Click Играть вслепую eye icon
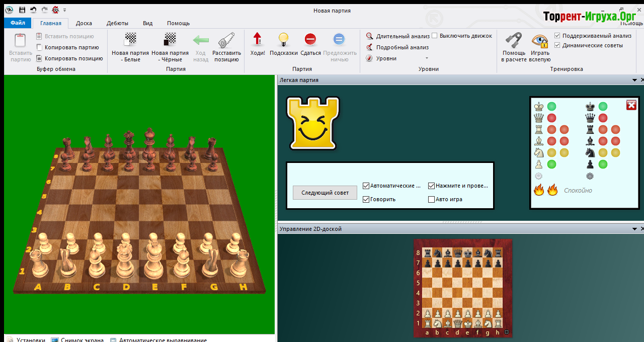Image resolution: width=644 pixels, height=342 pixels. coord(540,40)
